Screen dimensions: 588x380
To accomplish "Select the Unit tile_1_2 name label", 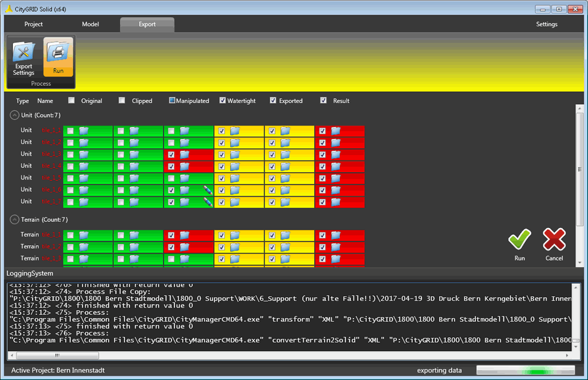I will (51, 142).
